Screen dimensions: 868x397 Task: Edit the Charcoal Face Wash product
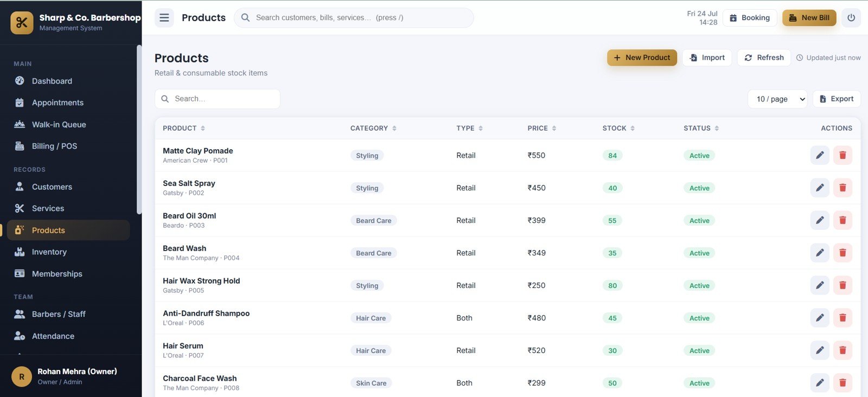[x=820, y=383]
